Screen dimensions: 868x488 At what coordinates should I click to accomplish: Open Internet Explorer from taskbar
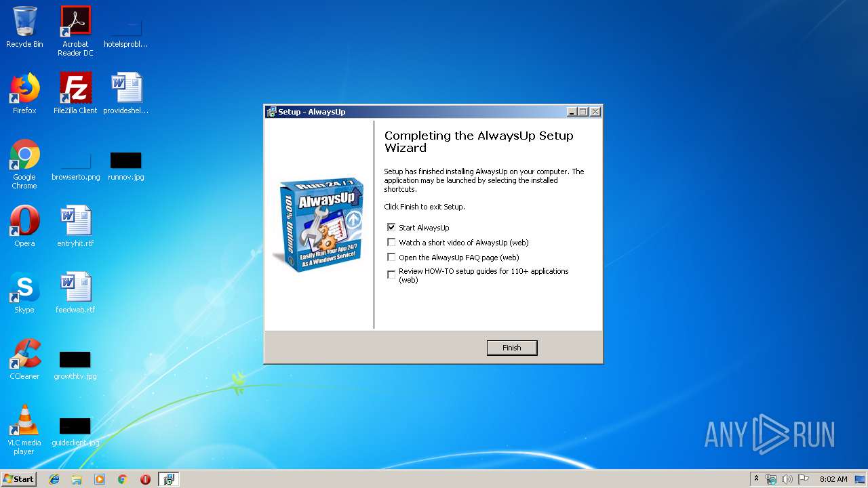(54, 479)
